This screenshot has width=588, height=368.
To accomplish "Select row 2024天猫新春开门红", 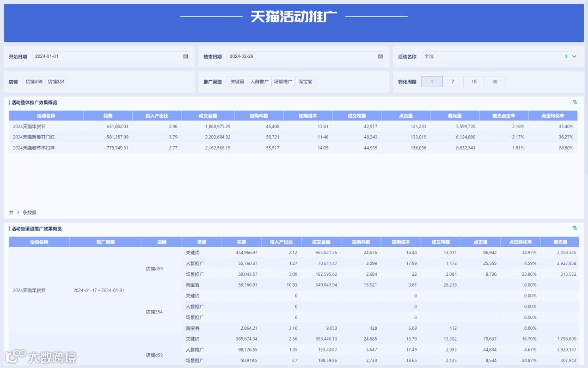I will click(293, 137).
